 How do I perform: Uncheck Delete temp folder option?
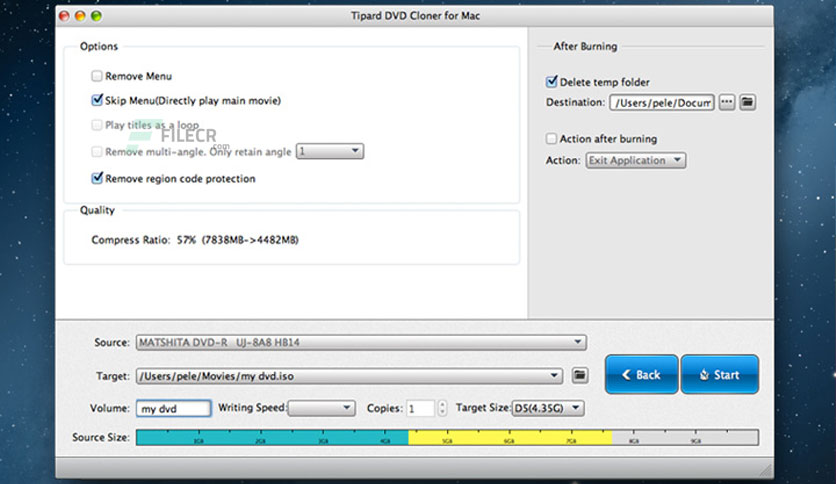[551, 82]
